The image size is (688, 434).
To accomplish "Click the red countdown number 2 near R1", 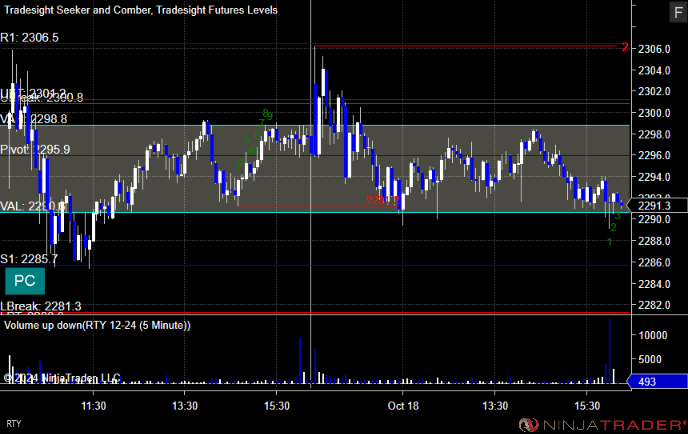I will point(625,47).
